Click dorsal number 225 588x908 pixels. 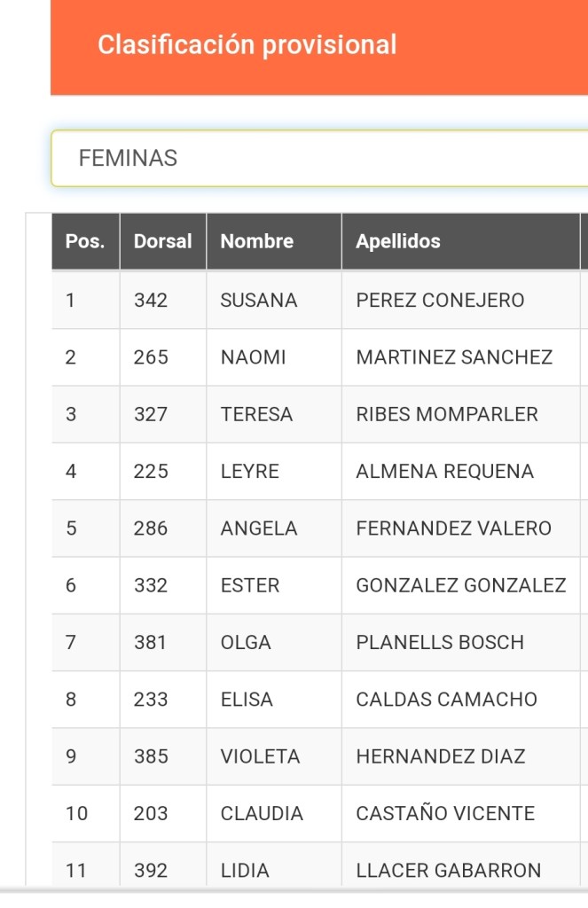[x=151, y=472]
